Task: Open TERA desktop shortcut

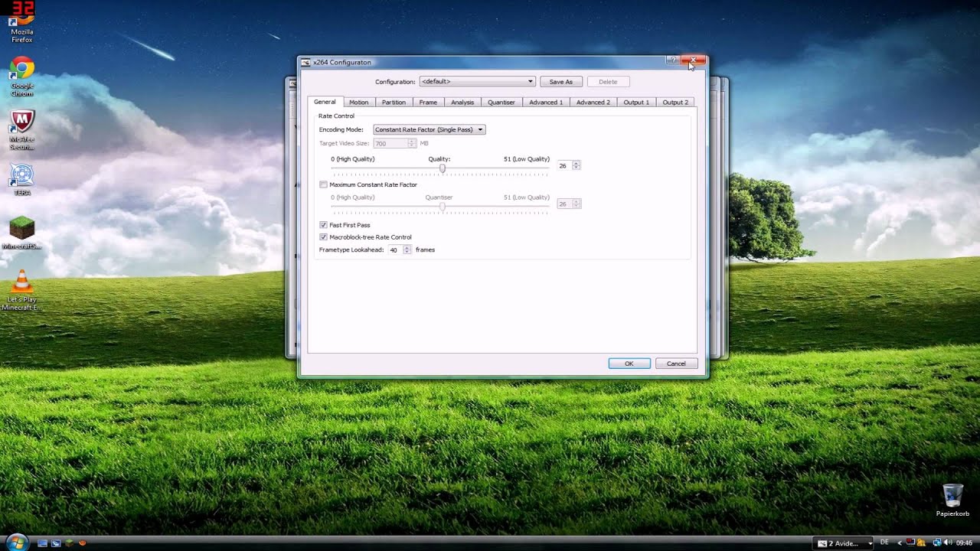Action: [x=22, y=180]
